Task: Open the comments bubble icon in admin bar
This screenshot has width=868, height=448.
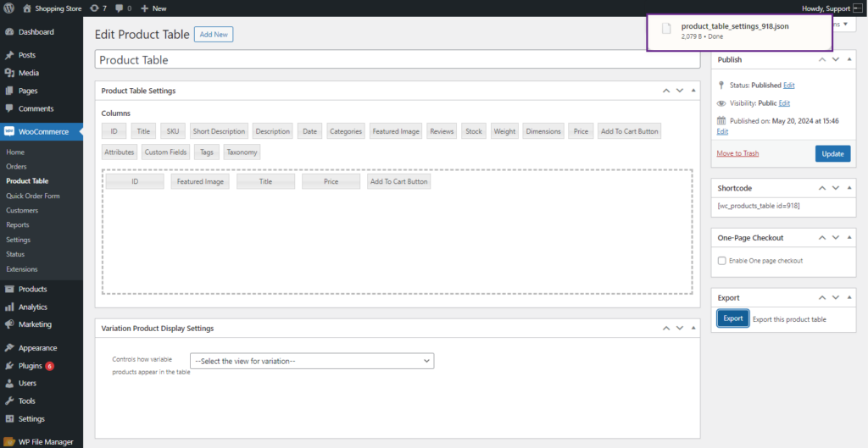Action: 119,8
